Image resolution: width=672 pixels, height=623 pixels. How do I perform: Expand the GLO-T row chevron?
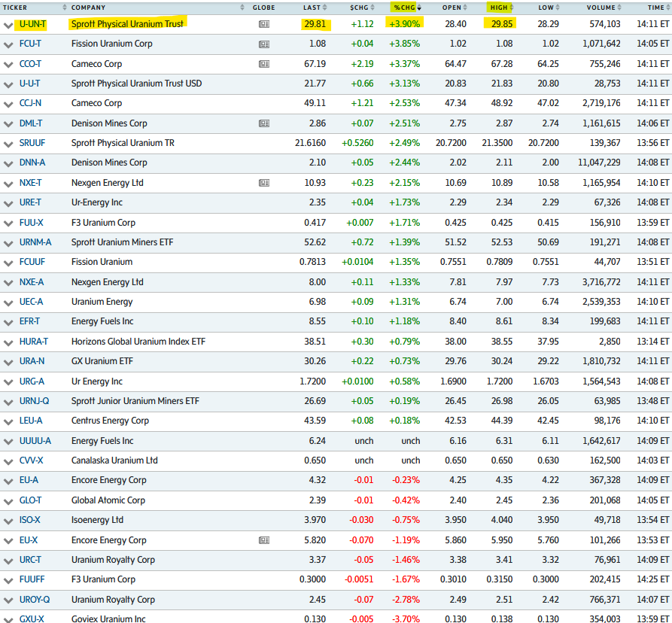8,501
